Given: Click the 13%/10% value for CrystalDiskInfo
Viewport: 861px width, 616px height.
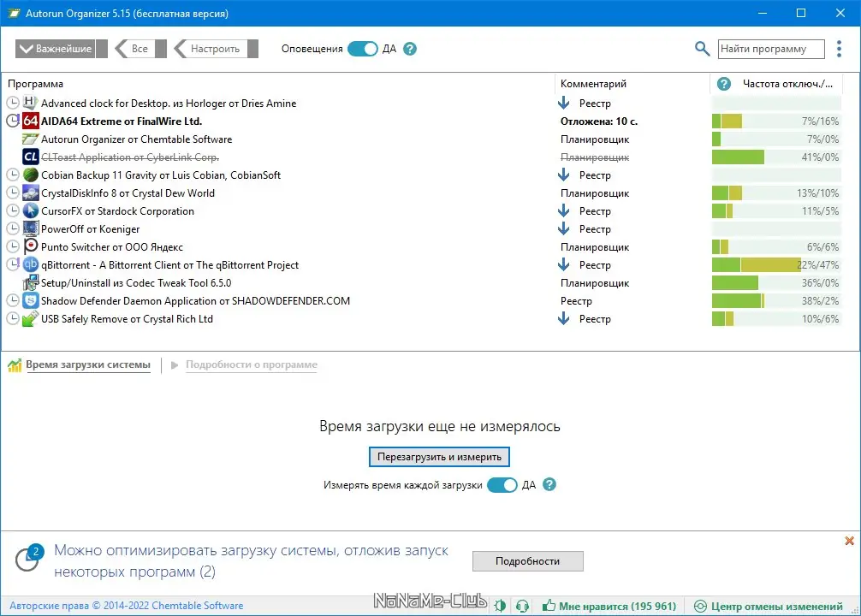Looking at the screenshot, I should pyautogui.click(x=817, y=193).
